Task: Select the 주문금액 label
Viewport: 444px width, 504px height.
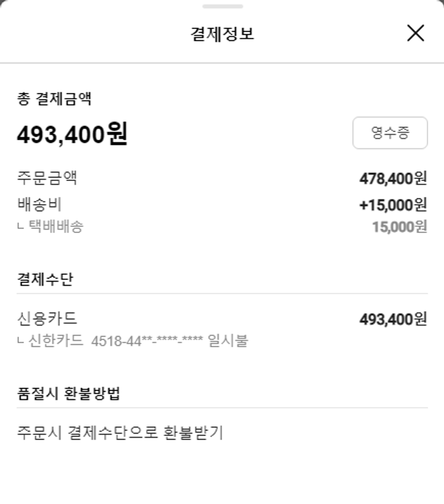Action: [47, 178]
